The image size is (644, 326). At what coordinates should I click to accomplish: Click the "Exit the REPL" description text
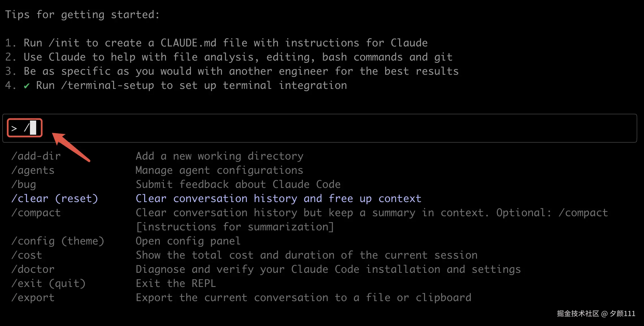pos(176,284)
